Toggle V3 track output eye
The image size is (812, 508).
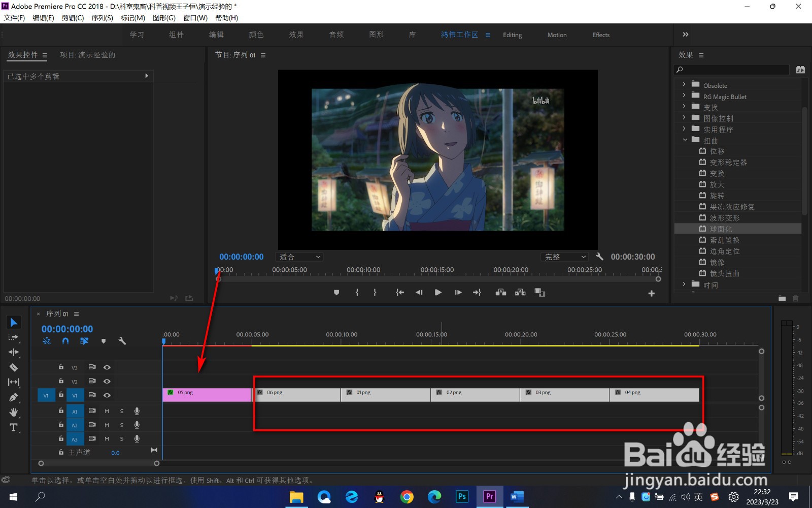(107, 367)
